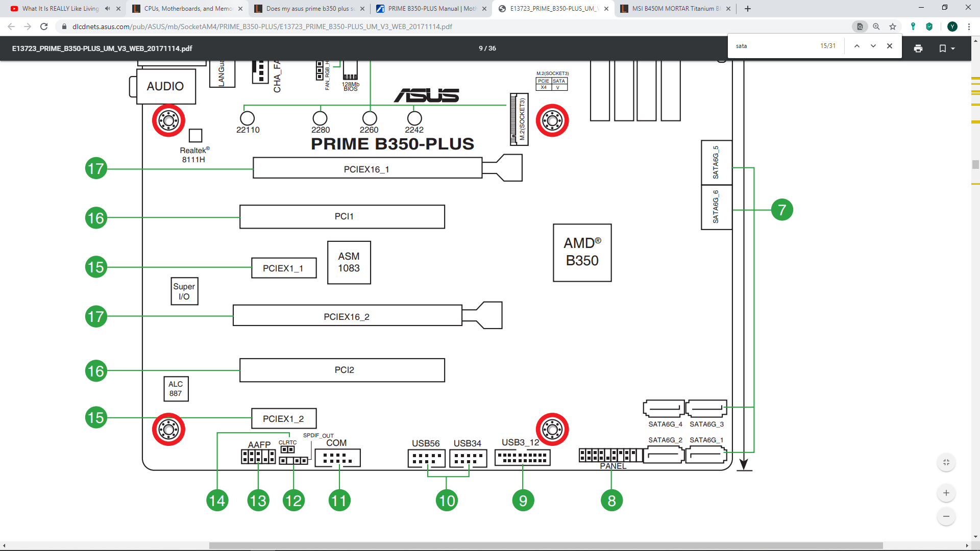Jump to previous 'sata' search result
Image resolution: width=980 pixels, height=551 pixels.
click(857, 46)
